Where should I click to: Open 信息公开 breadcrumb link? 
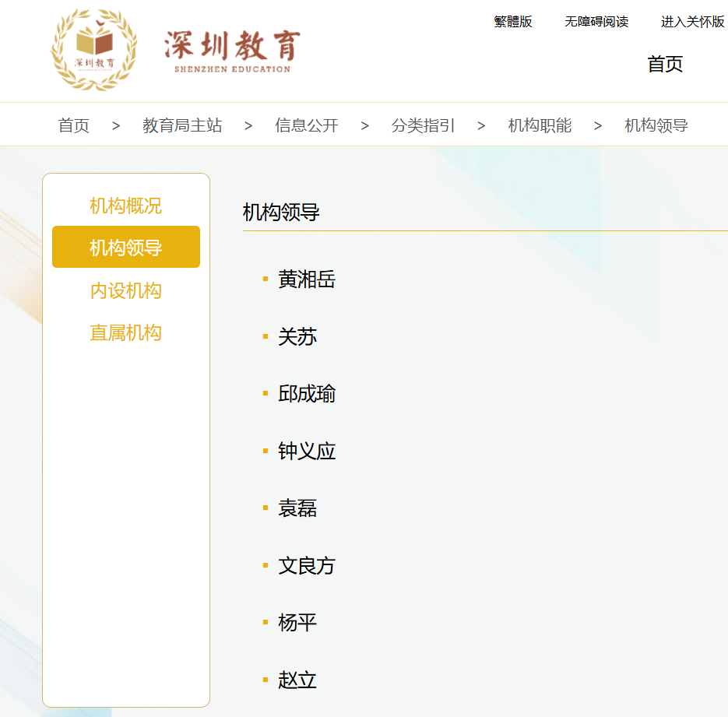tap(307, 125)
